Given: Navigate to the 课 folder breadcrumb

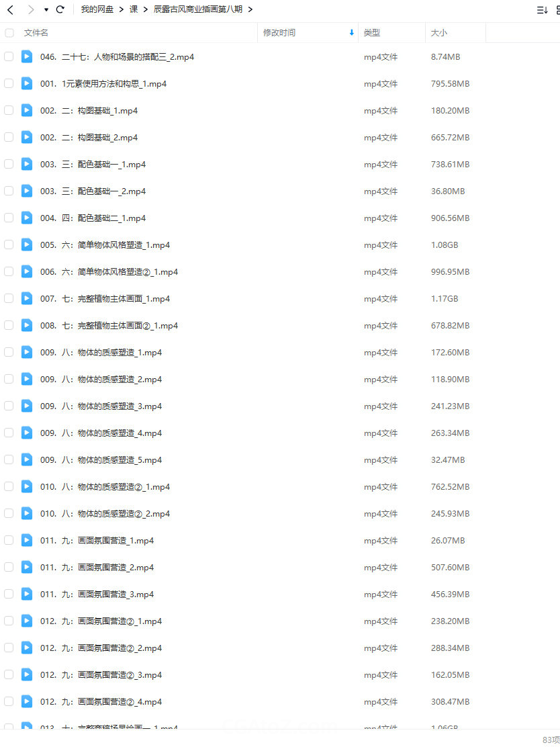Looking at the screenshot, I should click(x=134, y=9).
